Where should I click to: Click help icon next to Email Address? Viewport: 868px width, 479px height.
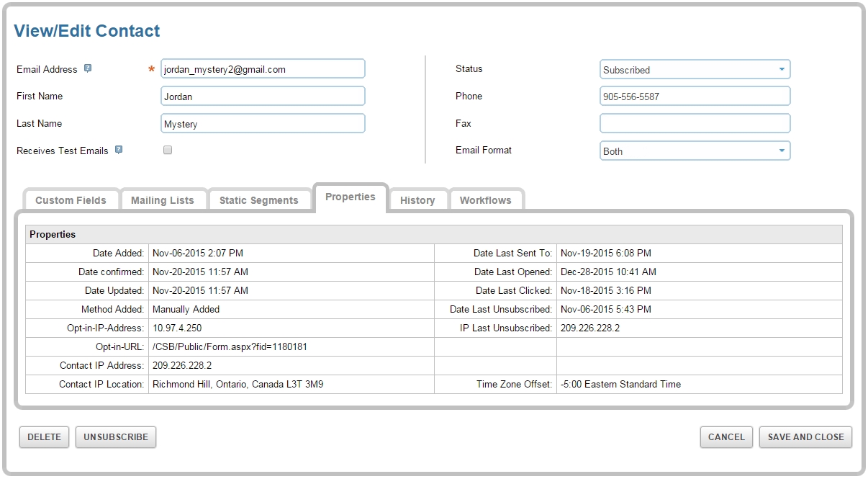click(88, 69)
